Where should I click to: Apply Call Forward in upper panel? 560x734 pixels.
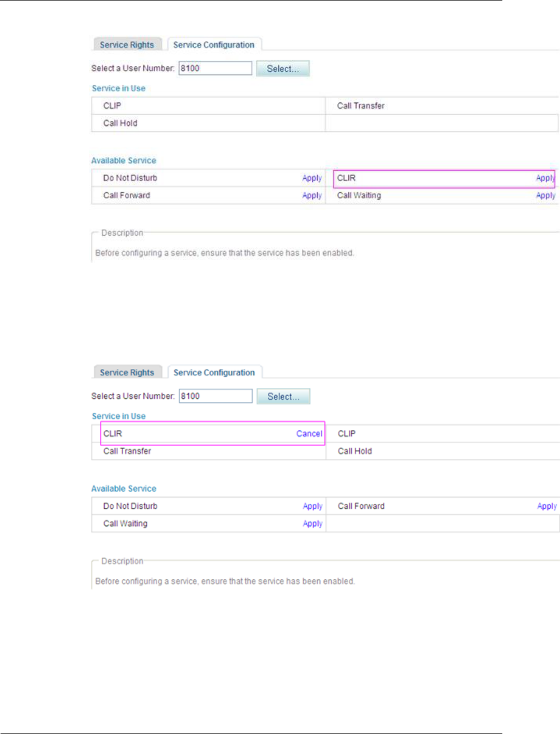click(312, 196)
